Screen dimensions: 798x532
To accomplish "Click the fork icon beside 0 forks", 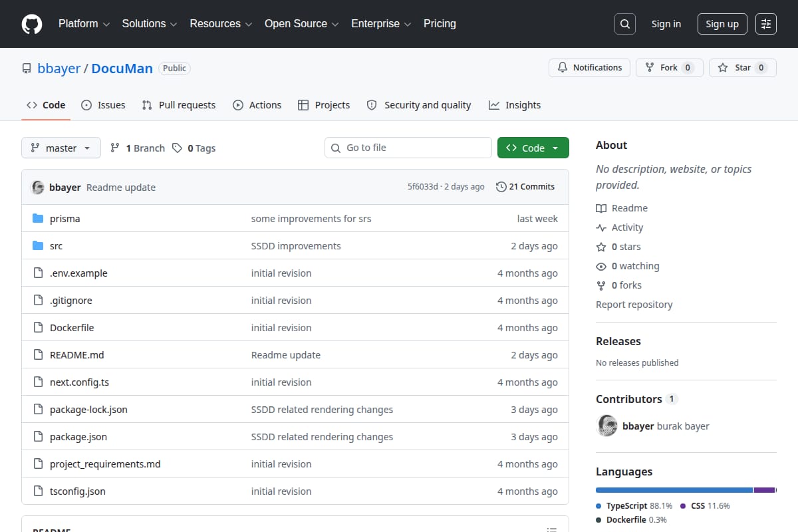I will click(601, 285).
